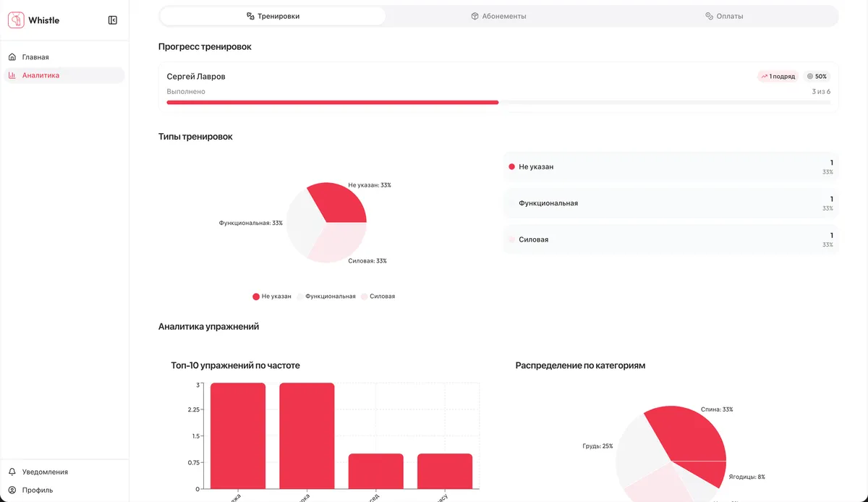Click the Топ-10 упражнений по частоте title
868x502 pixels.
coord(235,366)
